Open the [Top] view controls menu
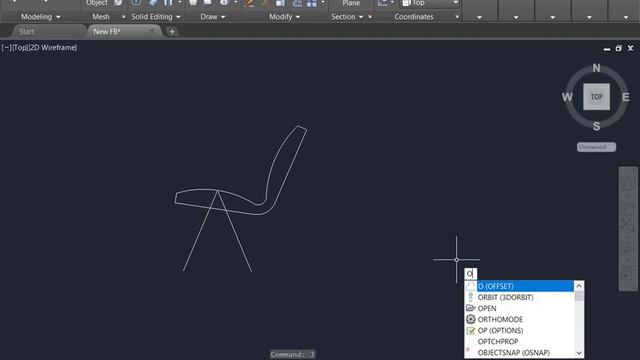 coord(20,48)
